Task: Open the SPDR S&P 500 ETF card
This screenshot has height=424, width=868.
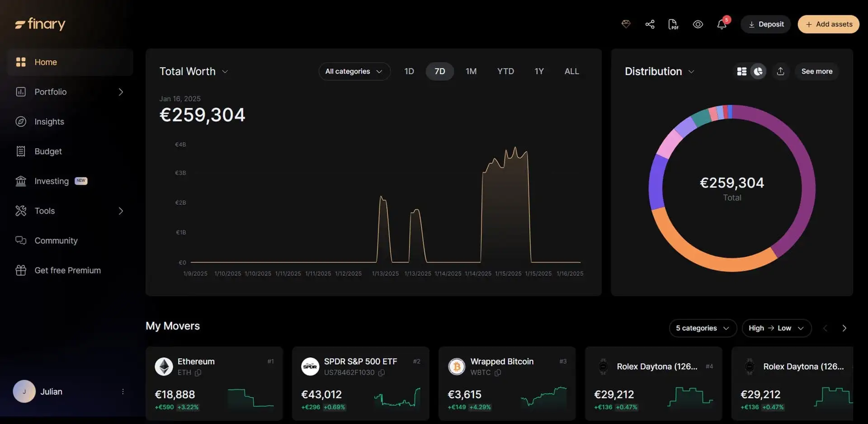Action: [360, 383]
